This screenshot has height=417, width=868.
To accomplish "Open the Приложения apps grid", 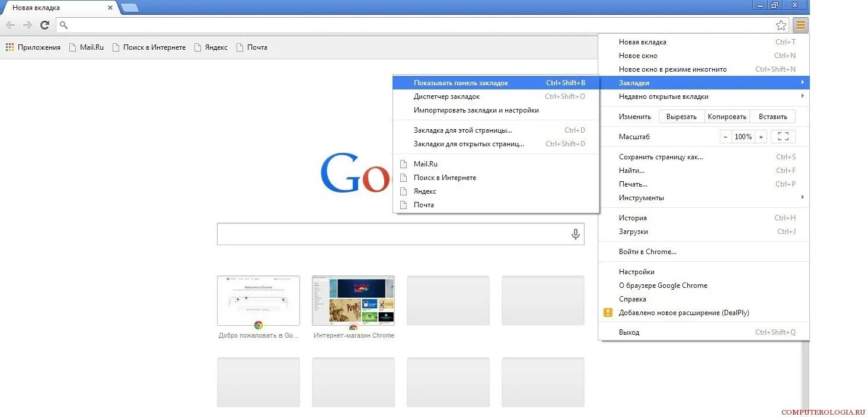I will pyautogui.click(x=33, y=47).
